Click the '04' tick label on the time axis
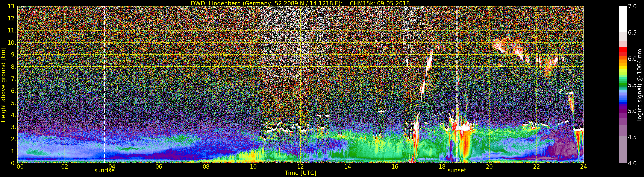The width and height of the screenshot is (644, 177). (112, 167)
